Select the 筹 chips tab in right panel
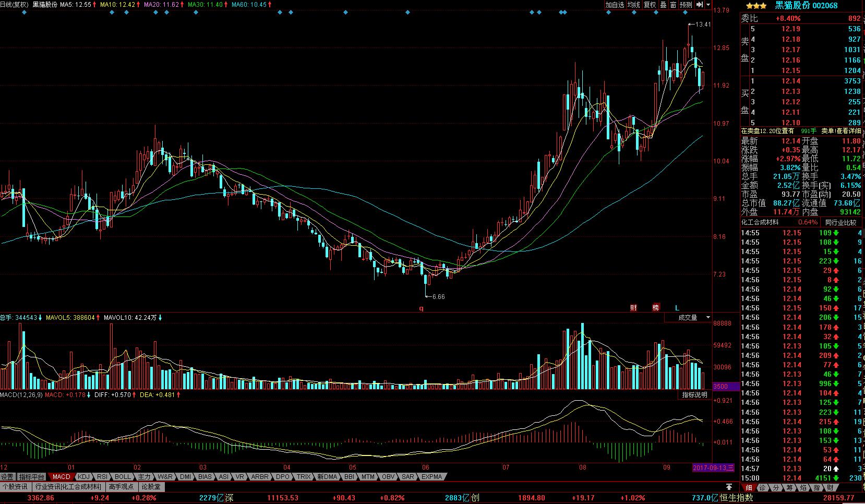The height and width of the screenshot is (504, 865). point(790,488)
